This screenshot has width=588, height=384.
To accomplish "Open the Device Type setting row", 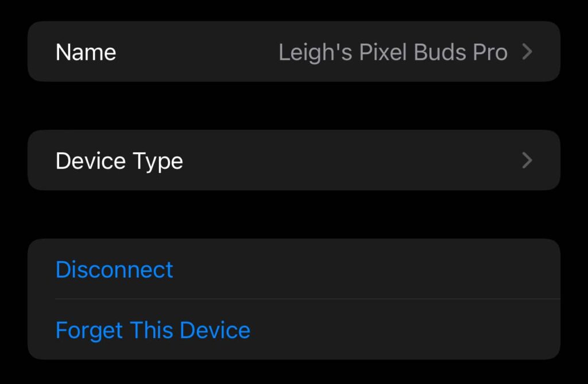I will (x=293, y=160).
